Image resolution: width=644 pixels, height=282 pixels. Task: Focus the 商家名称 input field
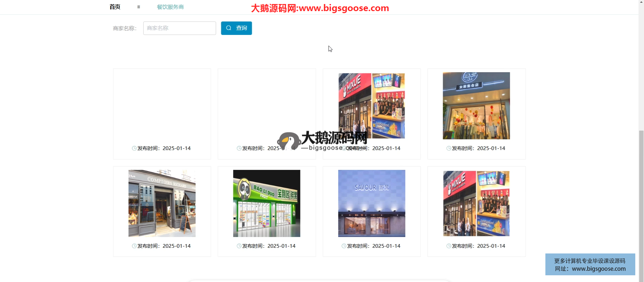tap(179, 28)
